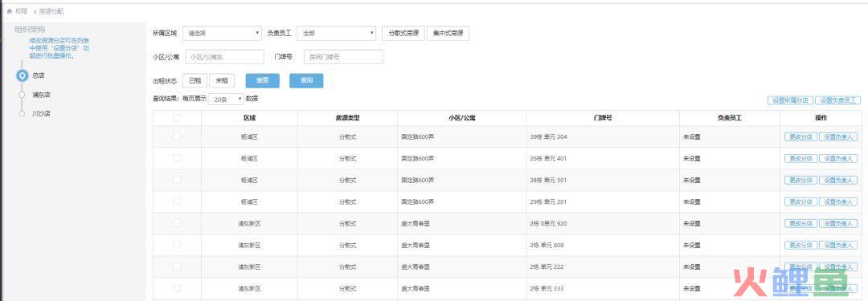Screen dimensions: 868x301
Task: Check the row with 26栋 单元 401
Action: [177, 157]
